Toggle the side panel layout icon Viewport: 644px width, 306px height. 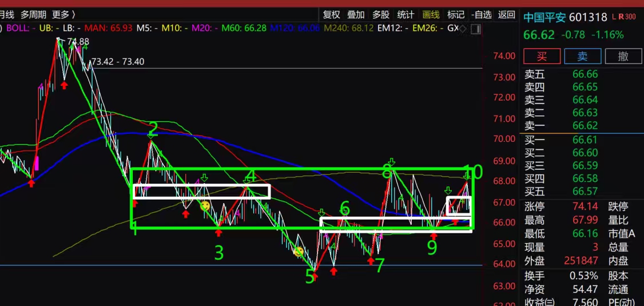(476, 29)
